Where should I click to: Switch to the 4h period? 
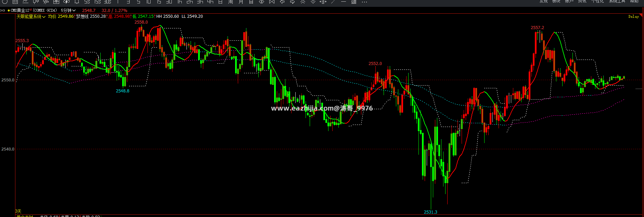[x=210, y=2]
